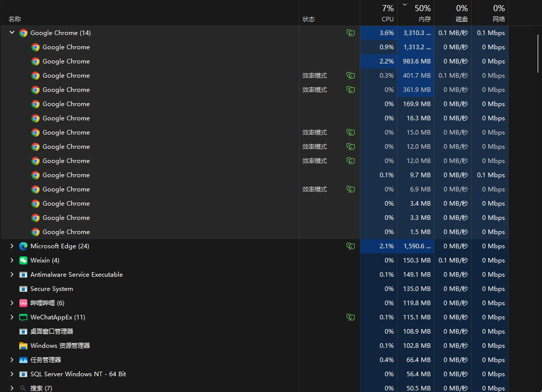Click the efficiency leaf icon for the 15.0 MB Chrome process

351,132
